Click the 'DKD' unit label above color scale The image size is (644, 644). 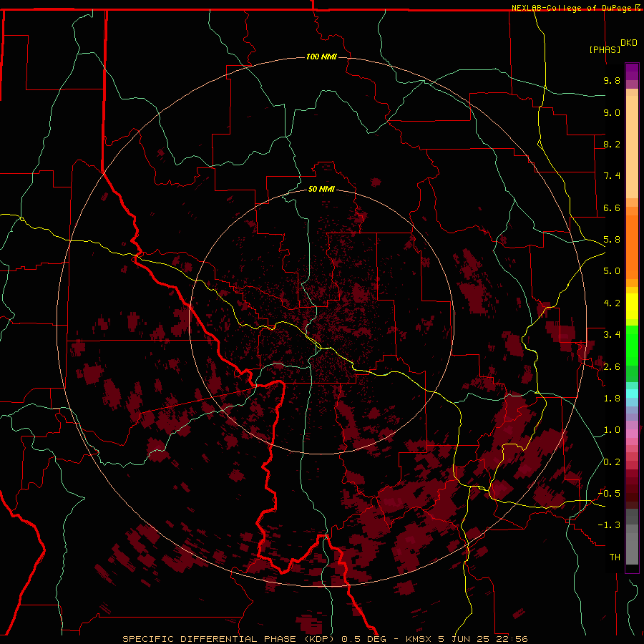pos(629,43)
